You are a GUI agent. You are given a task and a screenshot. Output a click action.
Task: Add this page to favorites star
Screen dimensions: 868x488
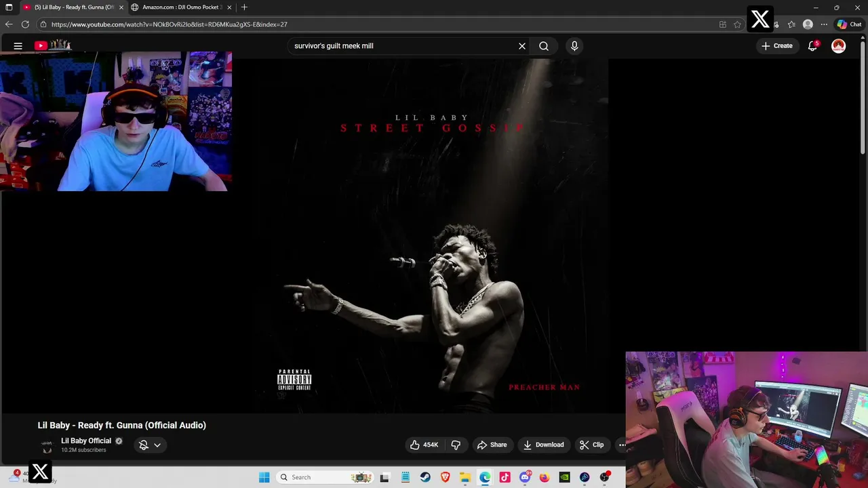pos(737,24)
